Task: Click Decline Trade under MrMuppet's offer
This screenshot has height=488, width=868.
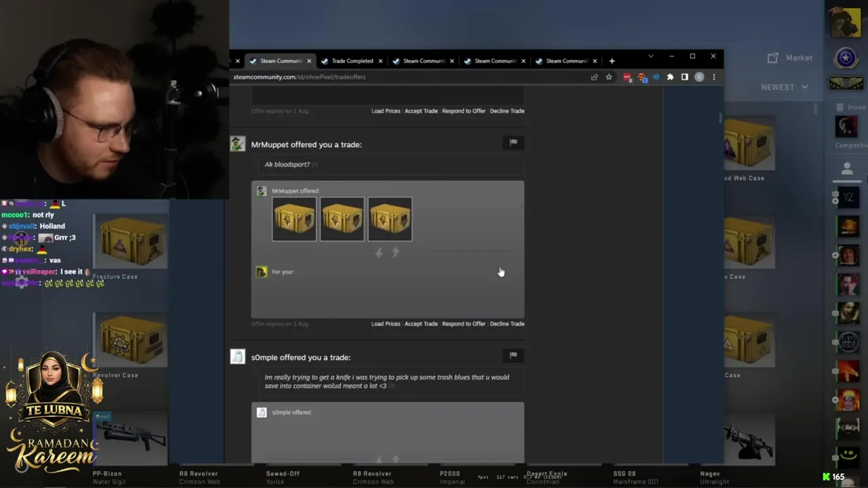Action: pos(507,324)
